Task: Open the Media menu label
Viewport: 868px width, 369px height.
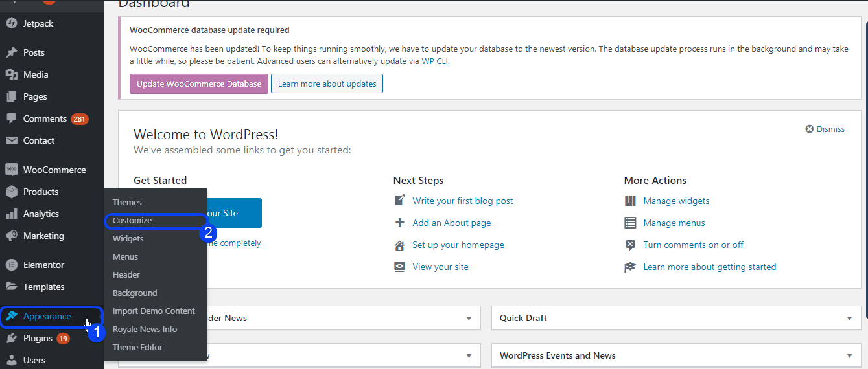Action: pos(36,74)
